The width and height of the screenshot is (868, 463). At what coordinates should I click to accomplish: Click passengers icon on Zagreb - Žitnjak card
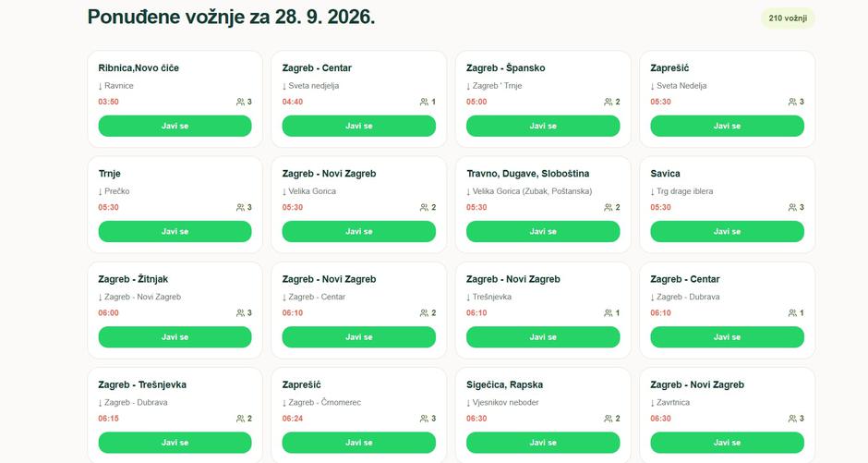click(240, 313)
